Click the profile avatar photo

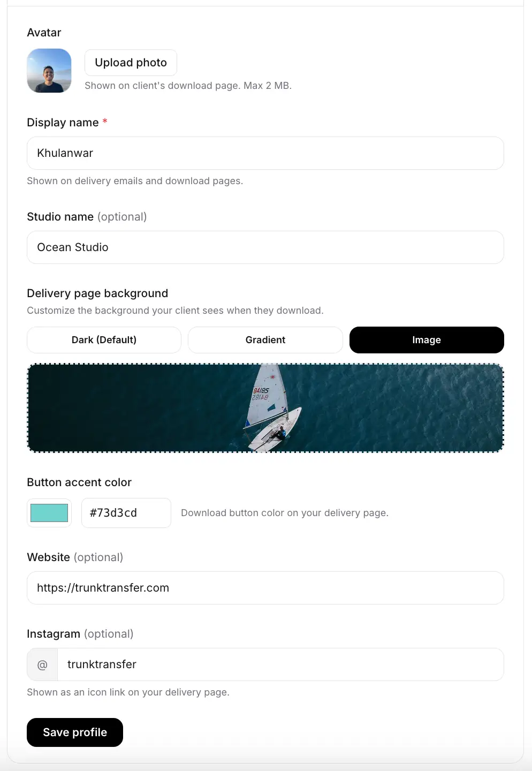(49, 71)
